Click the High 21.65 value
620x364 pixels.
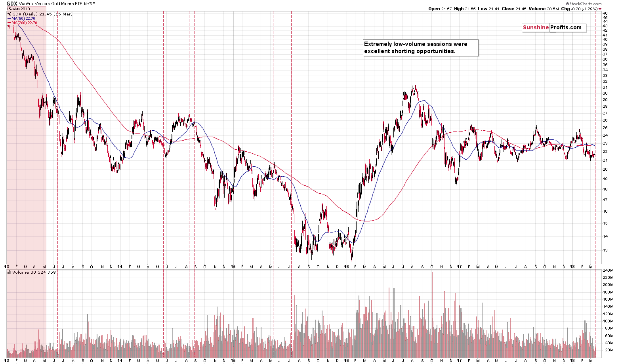(x=465, y=9)
